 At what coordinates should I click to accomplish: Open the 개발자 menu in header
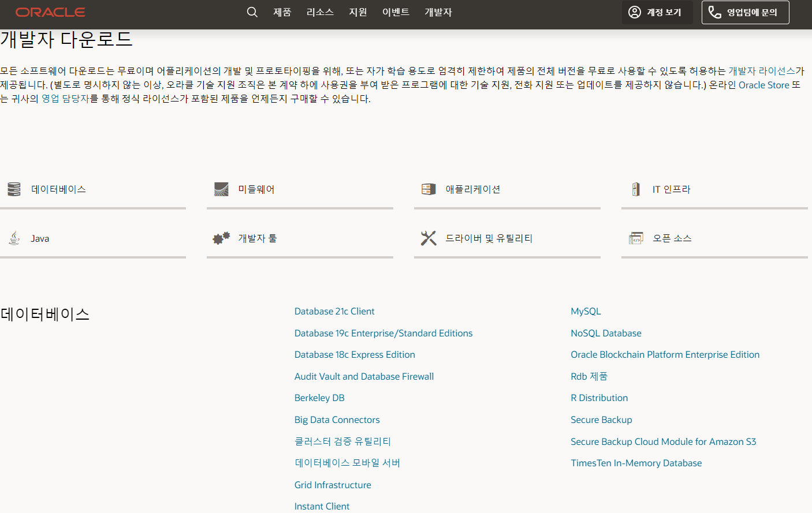[438, 12]
